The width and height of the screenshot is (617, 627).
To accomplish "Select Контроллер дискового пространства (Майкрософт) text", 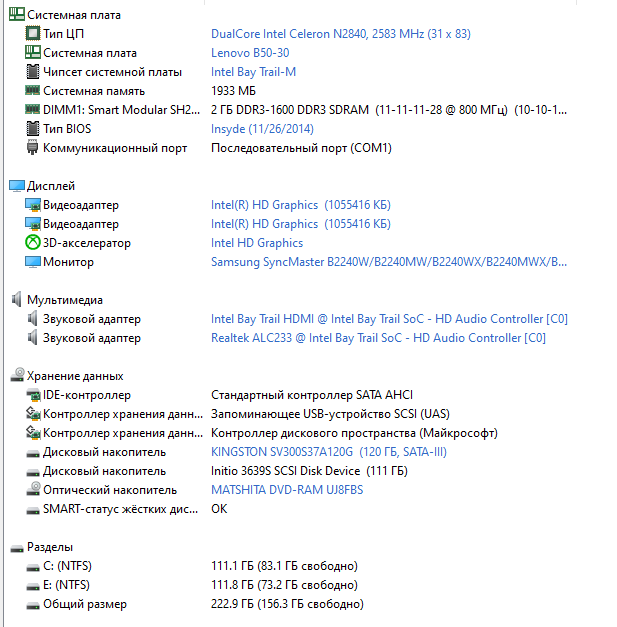I will 354,433.
